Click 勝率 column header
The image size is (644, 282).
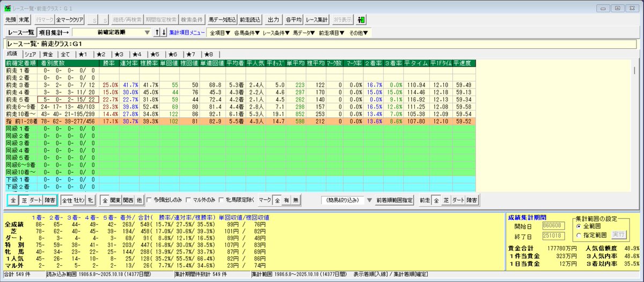click(110, 63)
